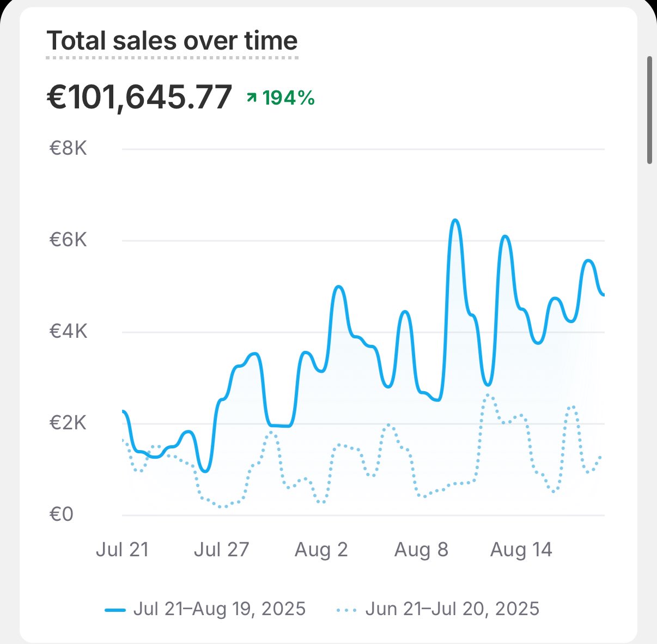Image resolution: width=657 pixels, height=644 pixels.
Task: Click the €8K y-axis label
Action: coord(68,149)
